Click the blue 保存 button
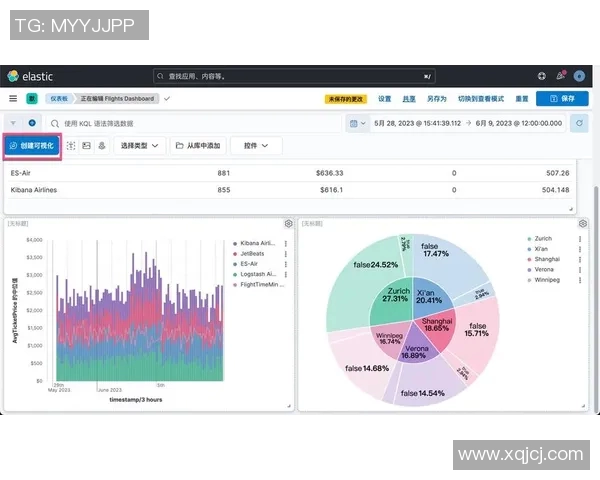 pos(562,99)
